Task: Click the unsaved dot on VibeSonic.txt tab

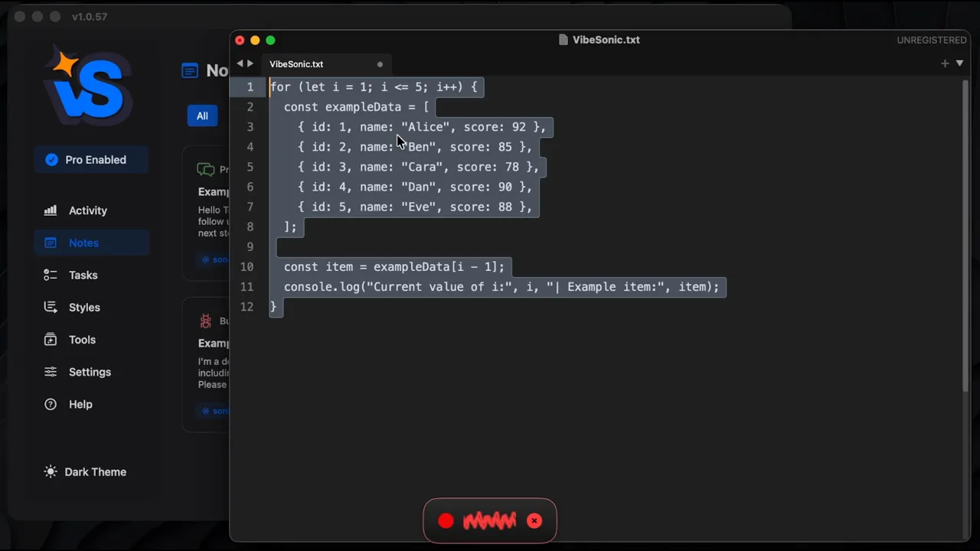Action: pos(380,64)
